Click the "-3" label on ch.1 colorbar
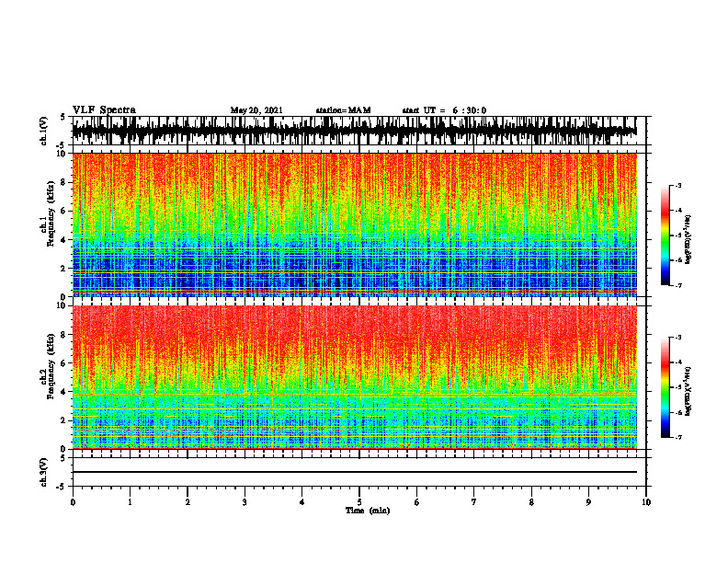The width and height of the screenshot is (728, 563). (x=678, y=185)
